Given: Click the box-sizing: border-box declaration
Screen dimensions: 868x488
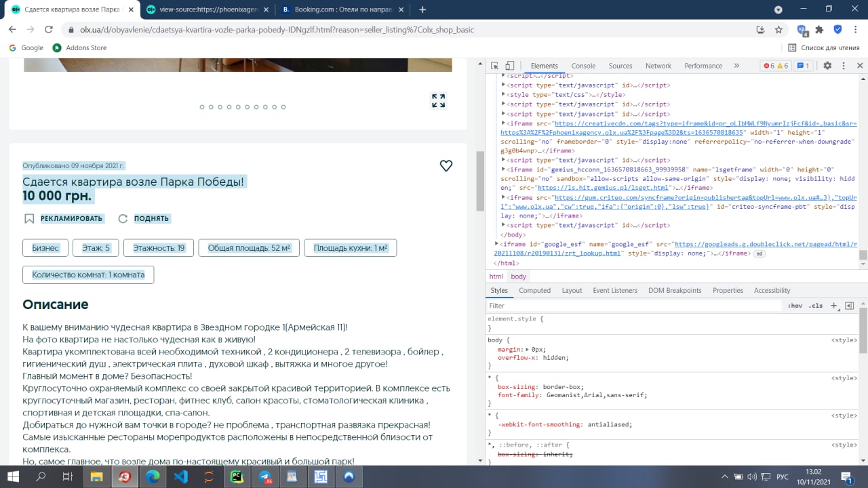Looking at the screenshot, I should (540, 386).
